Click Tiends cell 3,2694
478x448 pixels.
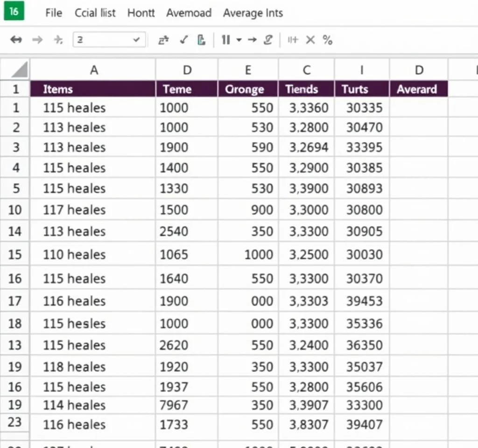tap(306, 147)
